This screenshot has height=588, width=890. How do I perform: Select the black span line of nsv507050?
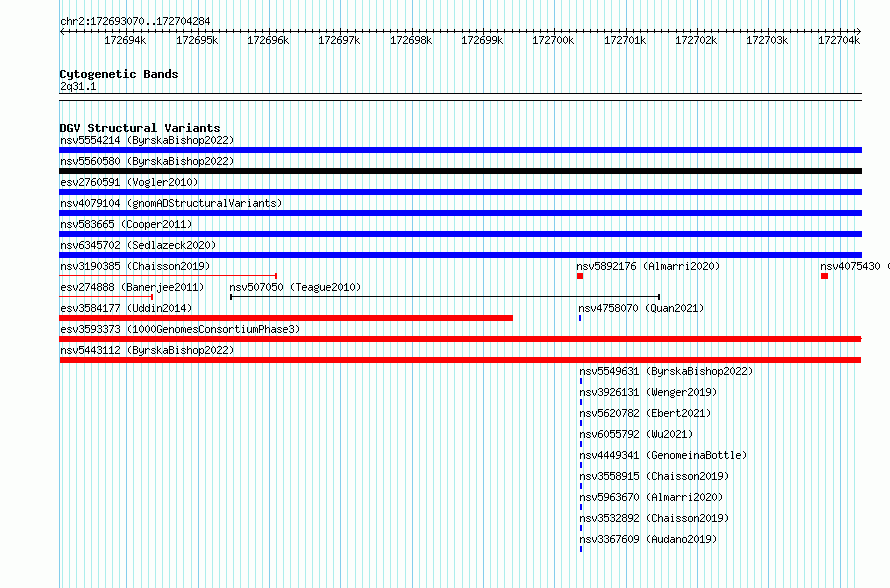pyautogui.click(x=445, y=297)
